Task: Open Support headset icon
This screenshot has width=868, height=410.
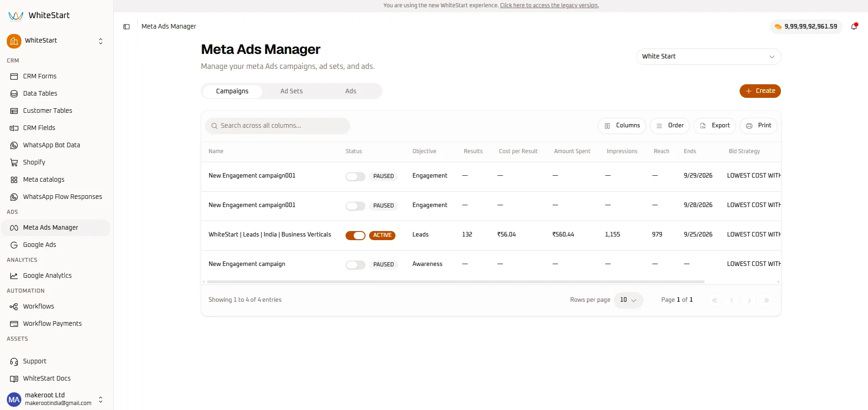Action: (14, 362)
